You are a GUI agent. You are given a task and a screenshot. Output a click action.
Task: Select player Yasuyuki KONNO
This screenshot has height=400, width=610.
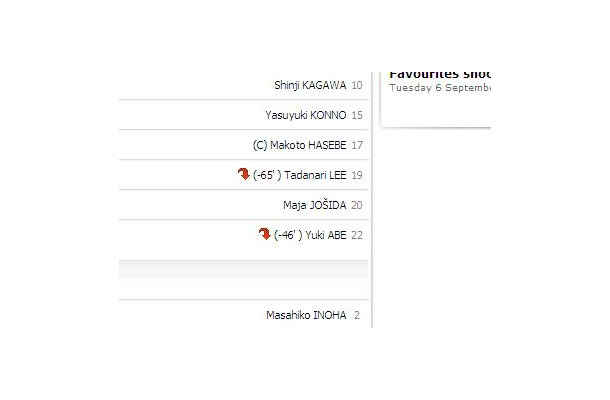pos(306,115)
